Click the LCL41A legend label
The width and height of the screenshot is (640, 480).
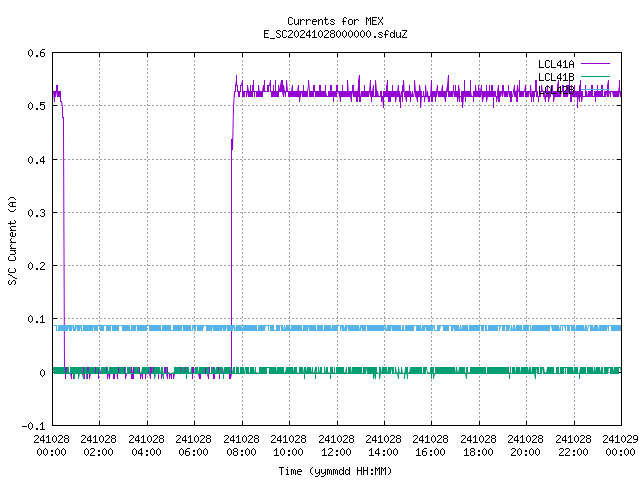click(556, 64)
